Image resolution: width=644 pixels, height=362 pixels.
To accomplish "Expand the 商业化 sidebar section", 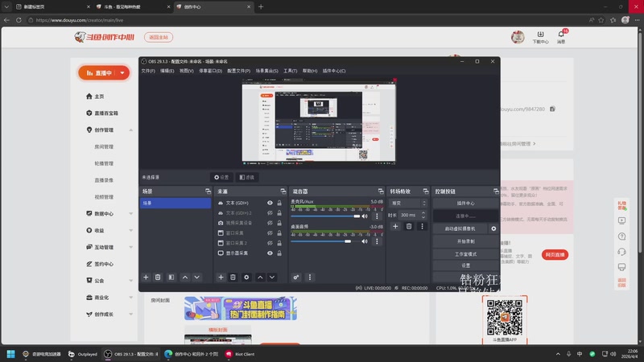I will point(131,298).
